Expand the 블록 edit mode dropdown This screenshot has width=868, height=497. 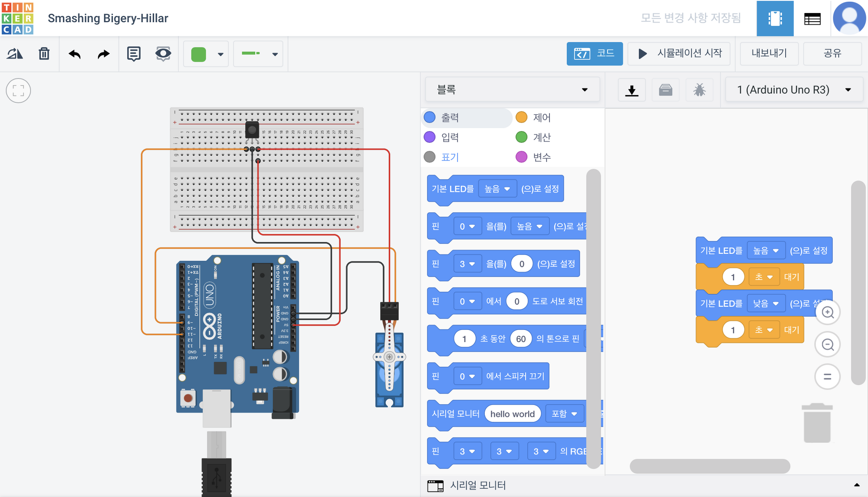(x=512, y=89)
